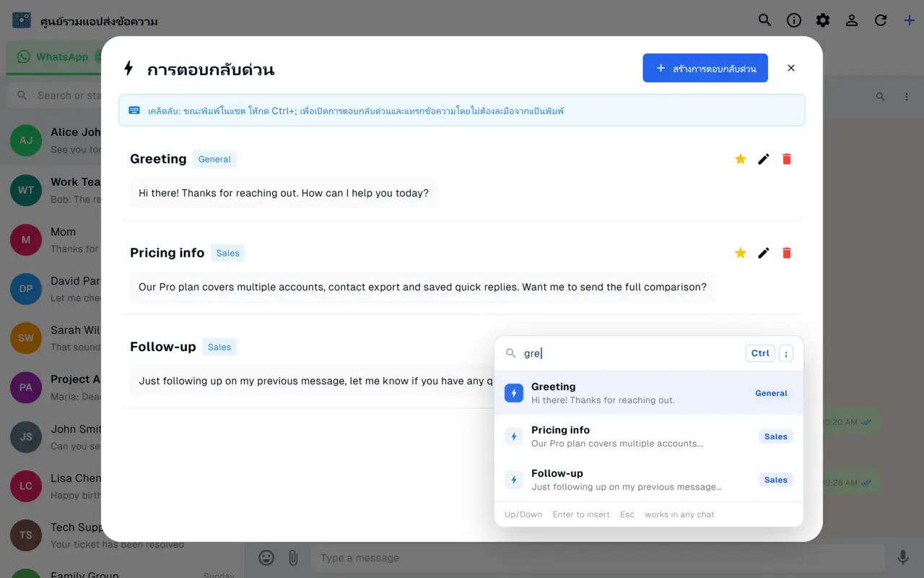
Task: Choose Follow-up from the quick insert list
Action: [649, 480]
